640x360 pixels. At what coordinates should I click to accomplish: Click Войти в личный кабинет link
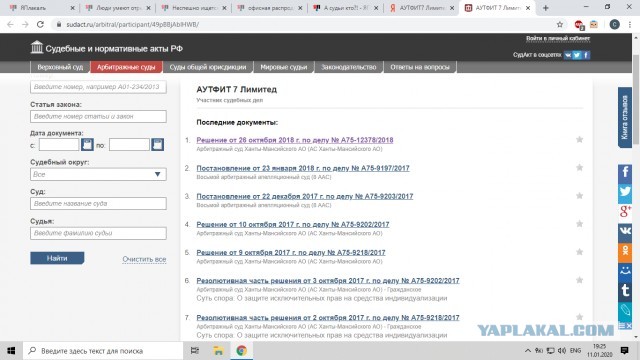[558, 38]
